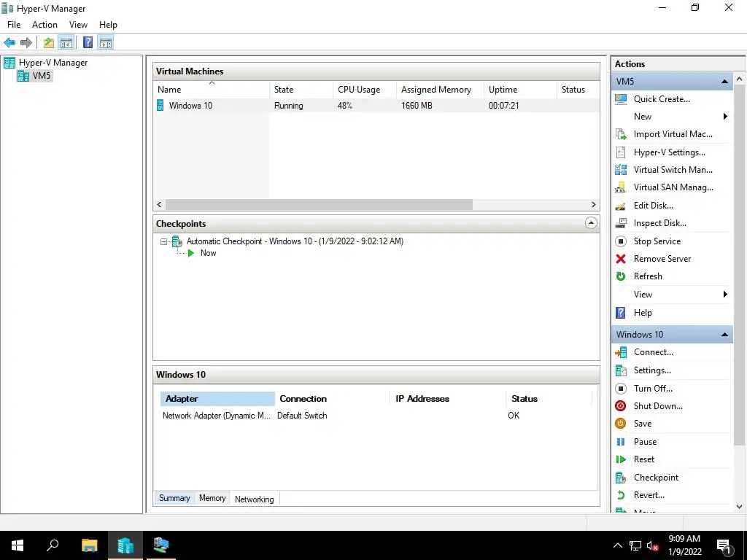Toggle the Show/Hide Console Tree toolbar icon

click(66, 43)
